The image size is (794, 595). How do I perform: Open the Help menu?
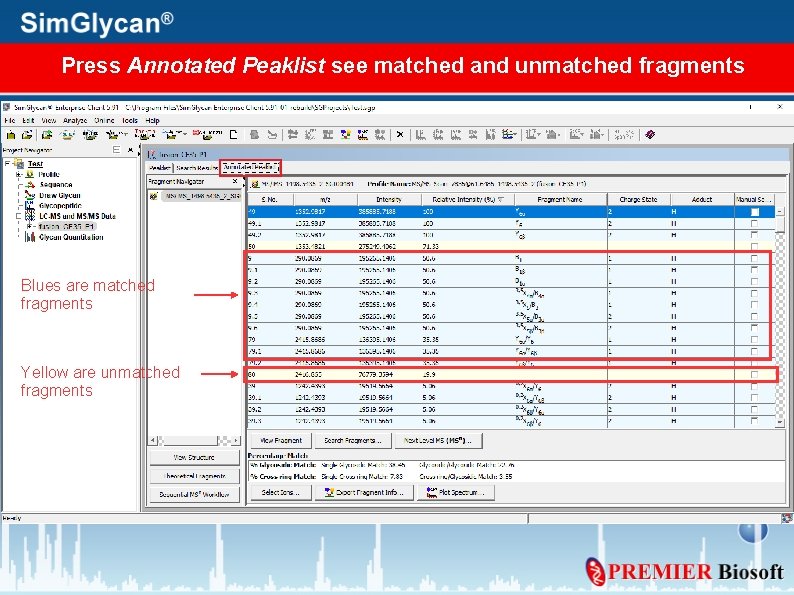152,121
